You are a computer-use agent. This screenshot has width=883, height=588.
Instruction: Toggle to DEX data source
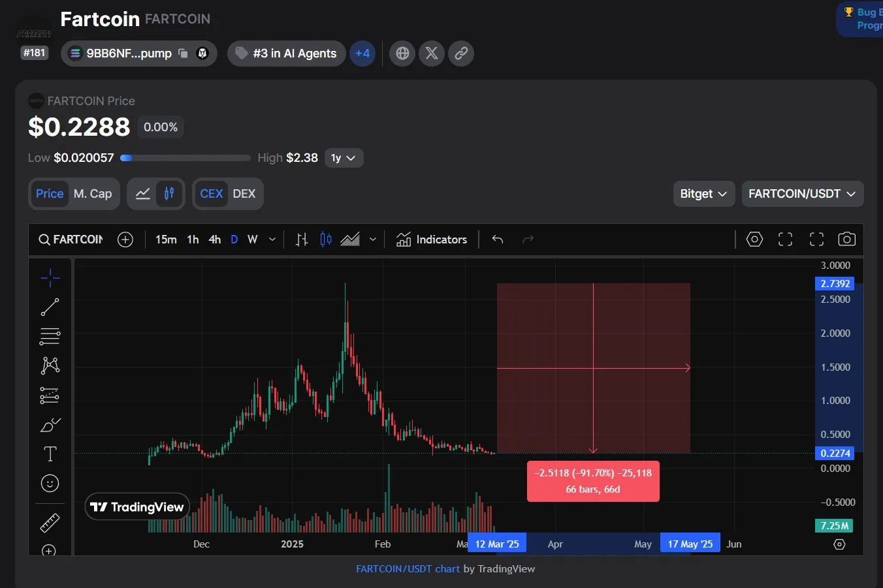pos(244,194)
